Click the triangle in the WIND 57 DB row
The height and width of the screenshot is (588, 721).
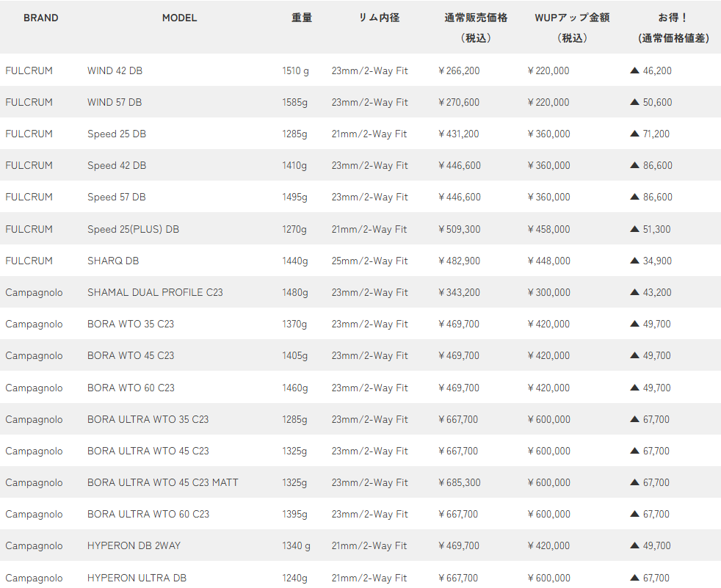click(635, 103)
